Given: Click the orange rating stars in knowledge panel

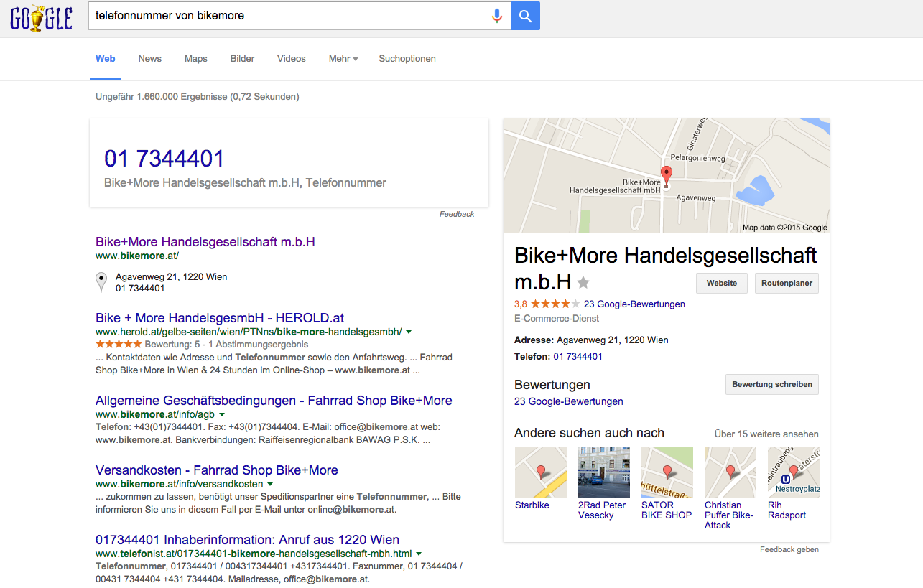Looking at the screenshot, I should (555, 304).
